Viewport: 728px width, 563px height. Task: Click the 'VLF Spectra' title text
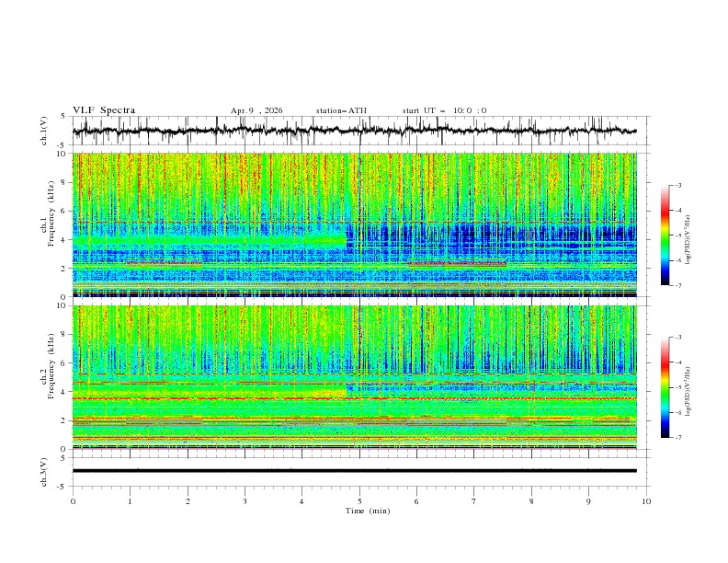click(x=104, y=110)
